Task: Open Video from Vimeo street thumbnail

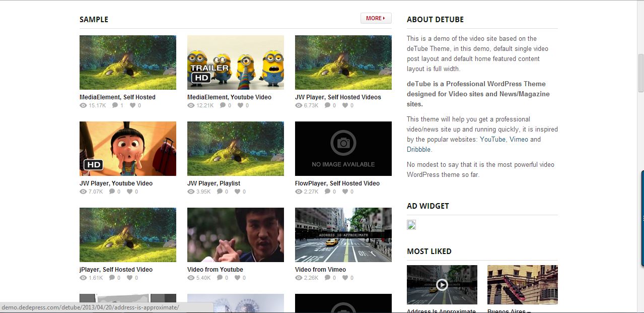Action: coord(343,235)
